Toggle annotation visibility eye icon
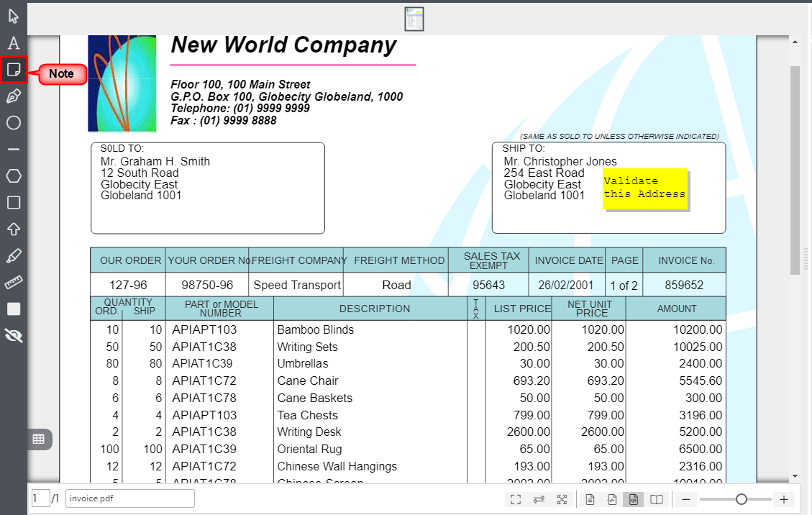Image resolution: width=812 pixels, height=515 pixels. (x=14, y=335)
